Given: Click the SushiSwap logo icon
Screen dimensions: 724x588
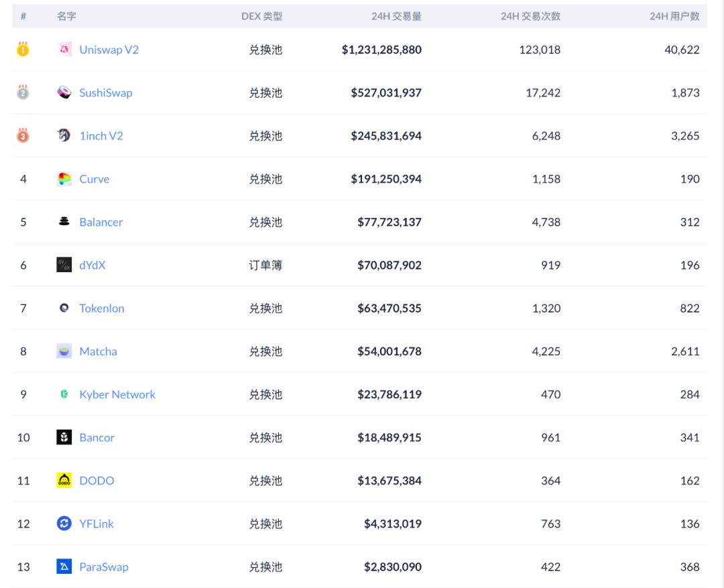Looking at the screenshot, I should 64,93.
